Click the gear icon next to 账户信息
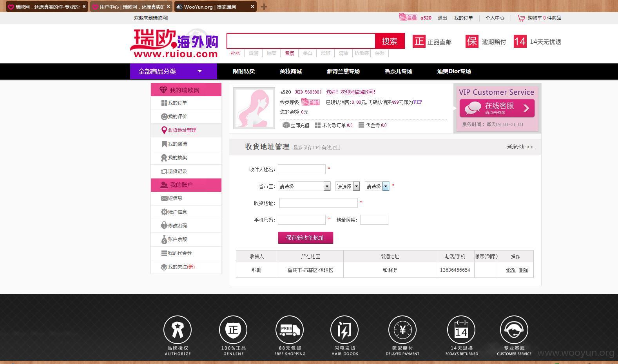 164,212
